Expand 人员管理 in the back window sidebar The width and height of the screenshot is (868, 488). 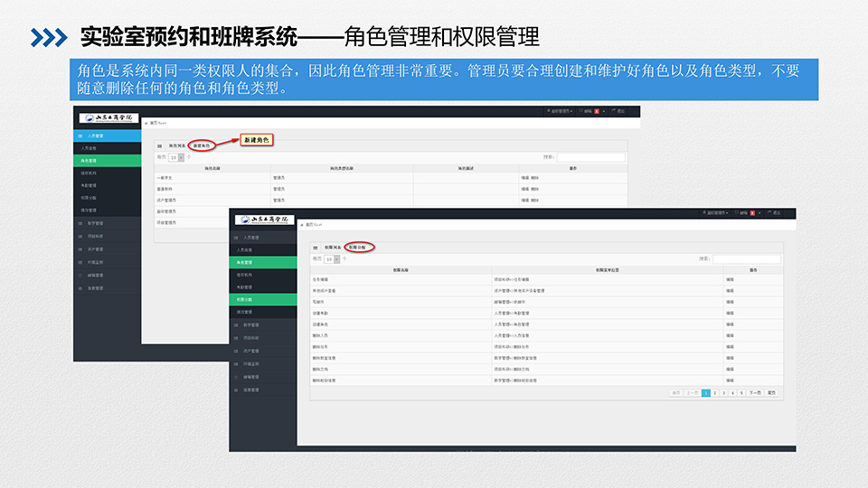(95, 136)
